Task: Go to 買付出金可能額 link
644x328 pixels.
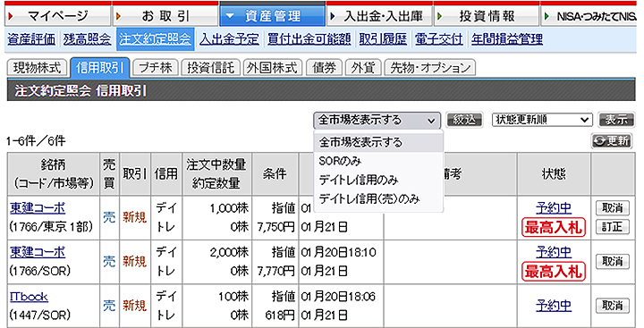Action: [309, 39]
